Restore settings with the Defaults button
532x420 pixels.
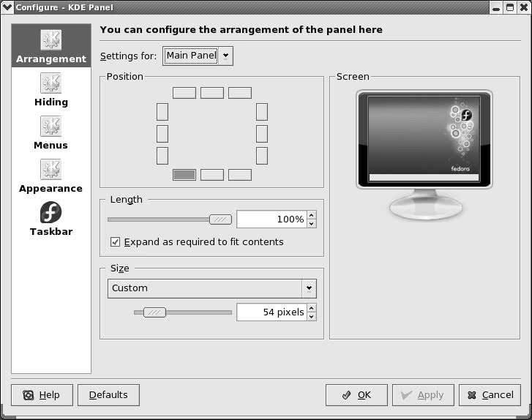[x=108, y=395]
